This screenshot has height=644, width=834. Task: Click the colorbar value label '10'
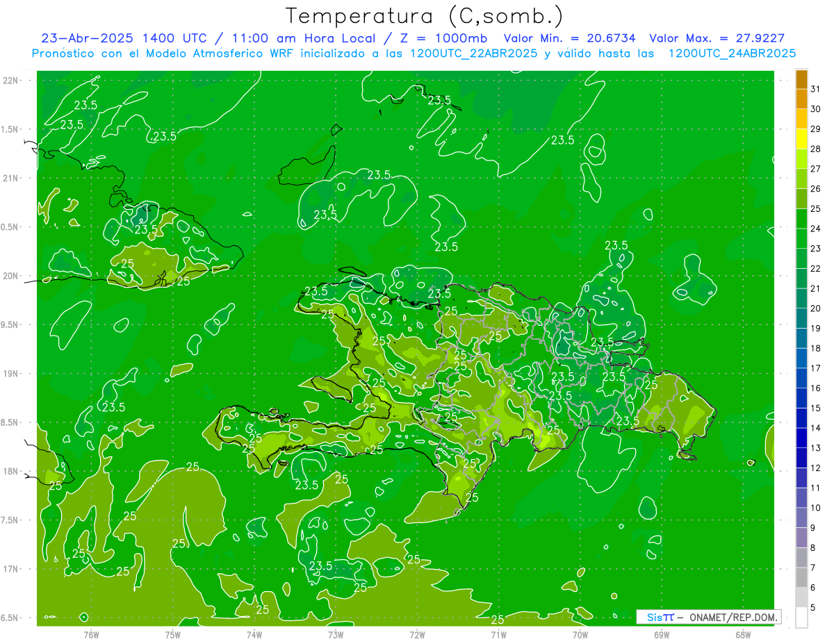click(816, 508)
